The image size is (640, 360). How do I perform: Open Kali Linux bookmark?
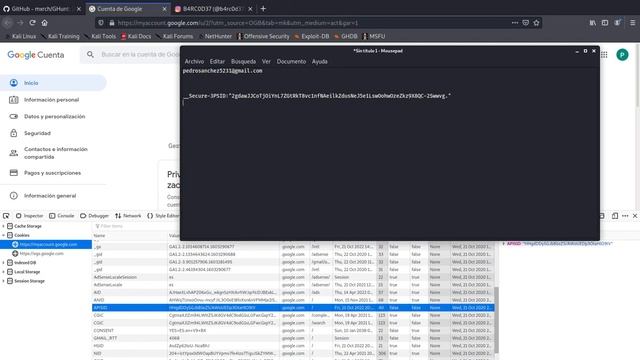[21, 36]
